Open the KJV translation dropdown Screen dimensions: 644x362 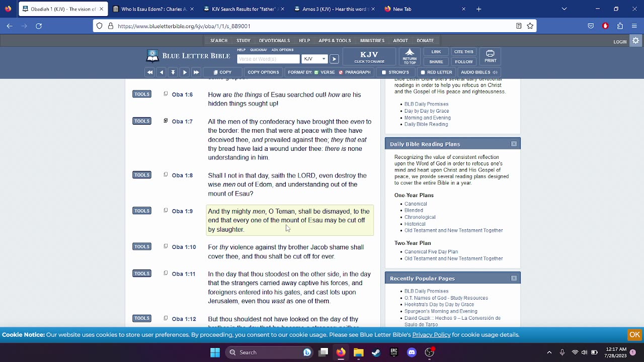click(x=314, y=59)
